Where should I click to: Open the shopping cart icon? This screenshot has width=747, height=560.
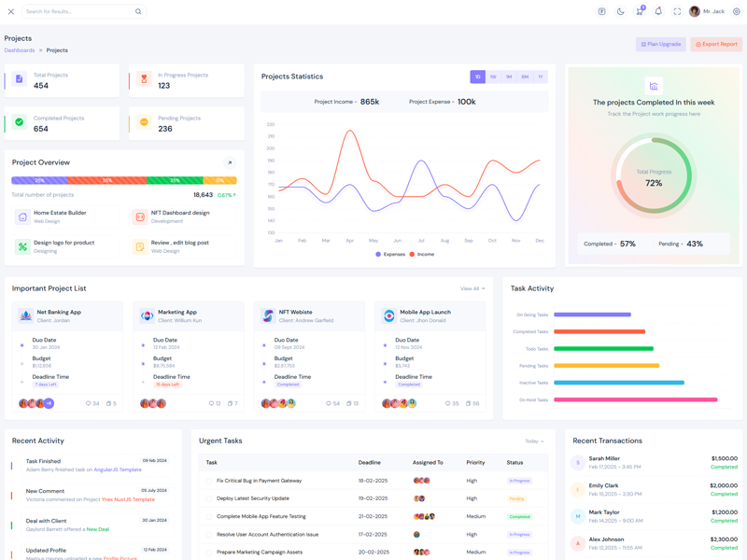[640, 12]
